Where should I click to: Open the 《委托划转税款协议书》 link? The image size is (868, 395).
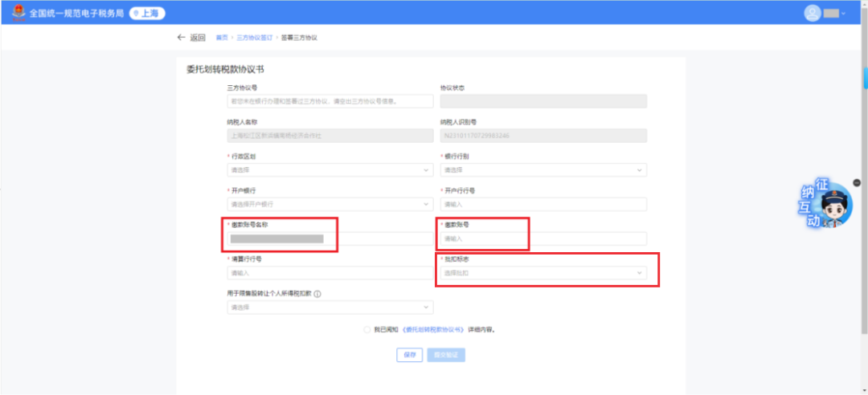point(433,329)
